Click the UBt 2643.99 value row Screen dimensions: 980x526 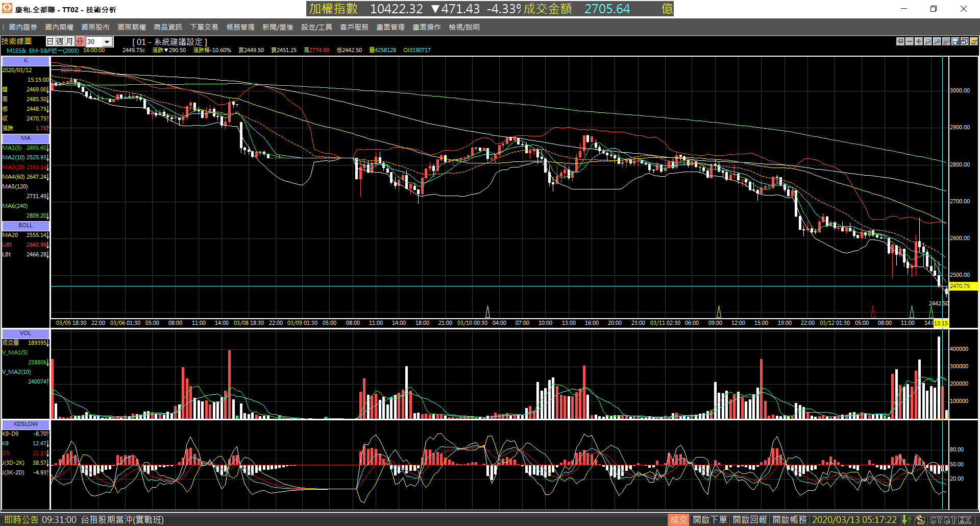(x=26, y=245)
